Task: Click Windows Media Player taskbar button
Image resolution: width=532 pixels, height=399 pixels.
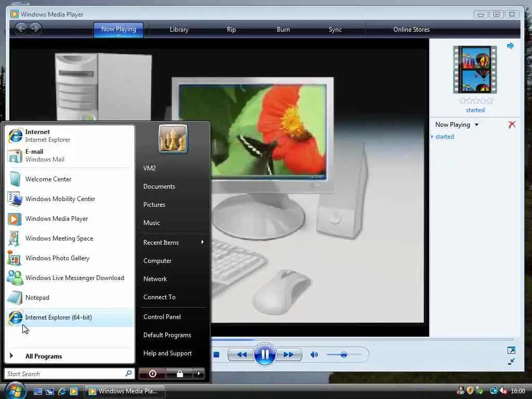Action: coord(125,391)
